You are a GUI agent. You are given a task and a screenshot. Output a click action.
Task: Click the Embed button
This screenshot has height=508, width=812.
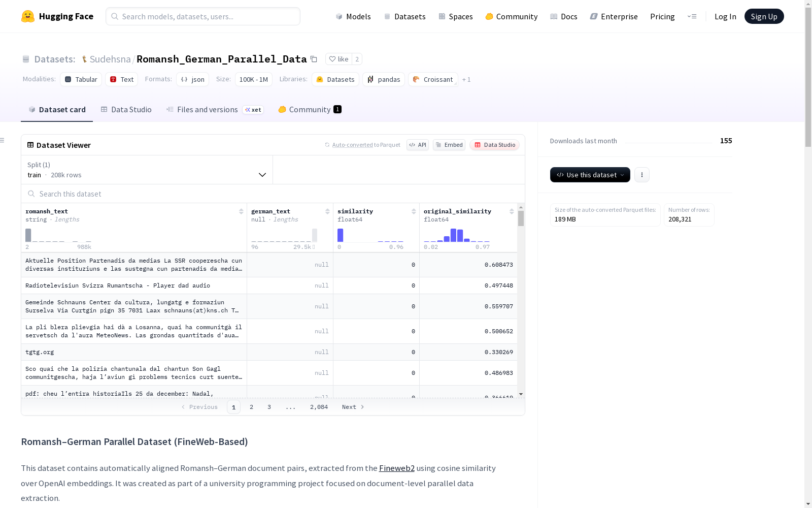pyautogui.click(x=449, y=145)
